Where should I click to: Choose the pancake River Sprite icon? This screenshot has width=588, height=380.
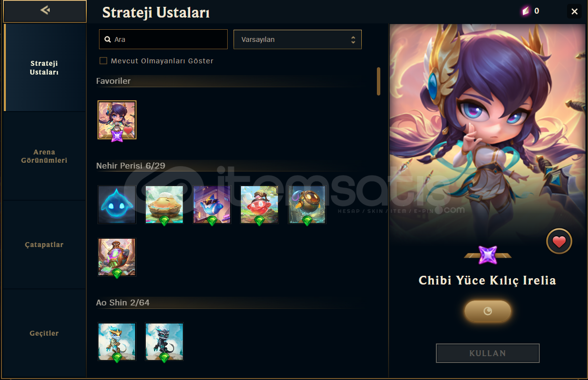pos(164,205)
